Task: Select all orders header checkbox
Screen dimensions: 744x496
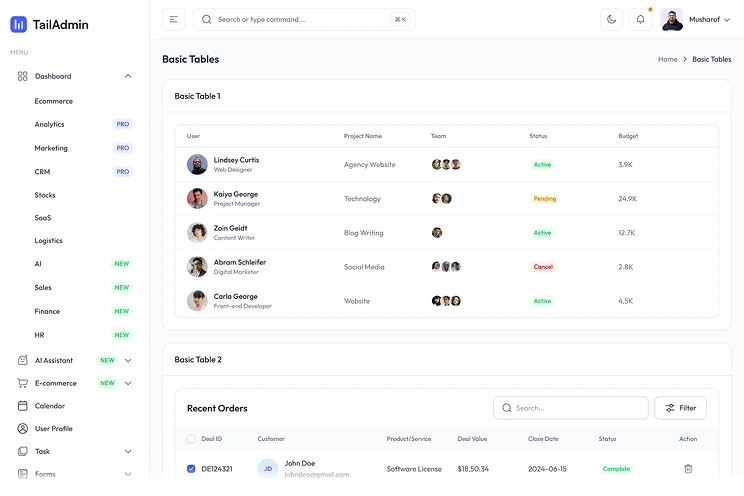Action: [191, 439]
